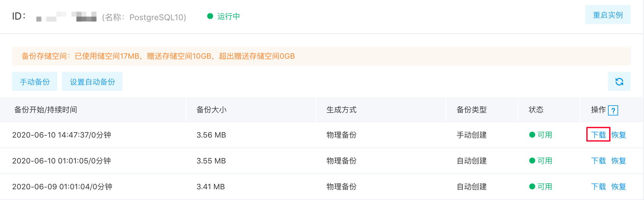This screenshot has width=644, height=200.
Task: Restore the 2020-06-10 01:01:05 backup
Action: point(618,161)
